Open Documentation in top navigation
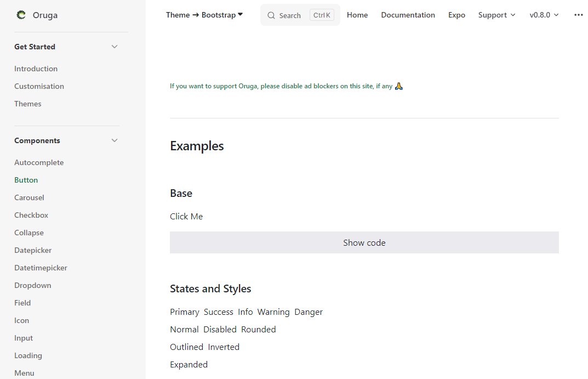Image resolution: width=588 pixels, height=379 pixels. click(x=408, y=15)
